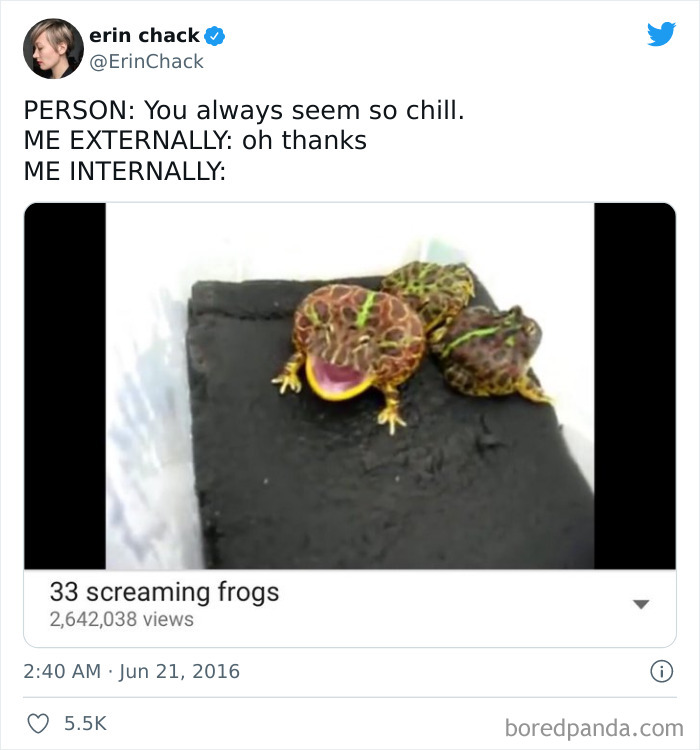Open the 33 screaming frogs title
This screenshot has height=750, width=700.
click(164, 592)
